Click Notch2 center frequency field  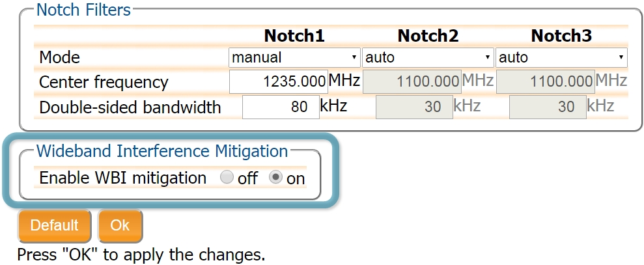click(x=412, y=82)
